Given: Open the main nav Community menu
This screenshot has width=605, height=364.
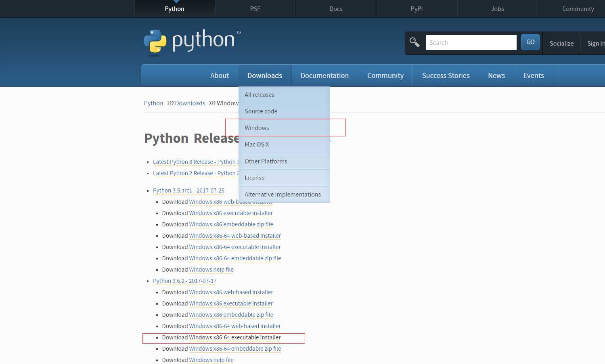Looking at the screenshot, I should tap(385, 75).
